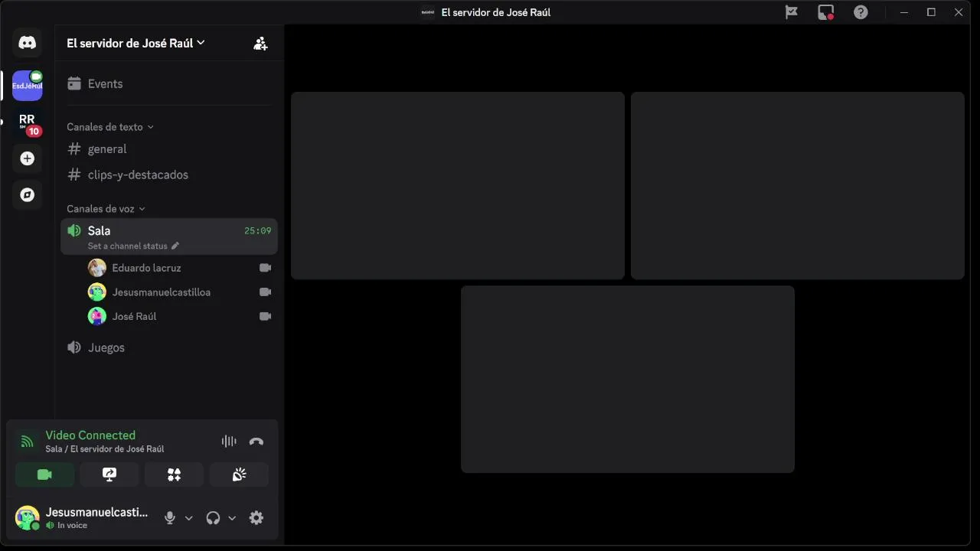
Task: Minimize the Discord window
Action: click(904, 12)
